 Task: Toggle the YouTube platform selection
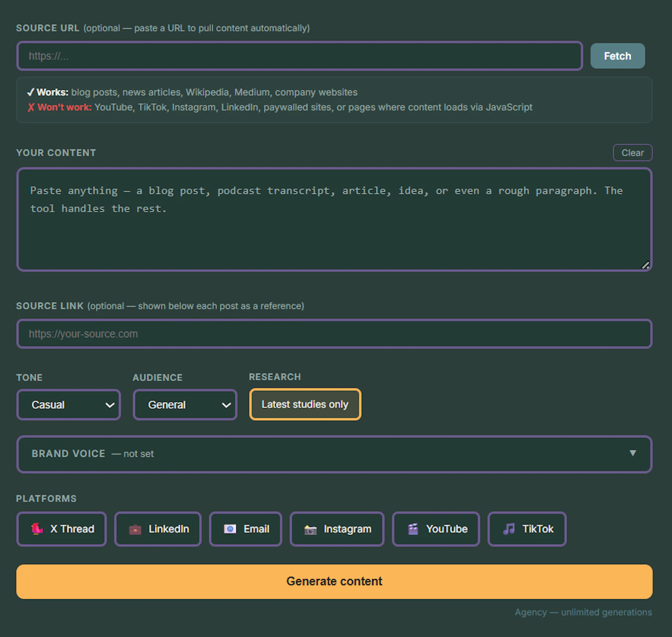(436, 529)
